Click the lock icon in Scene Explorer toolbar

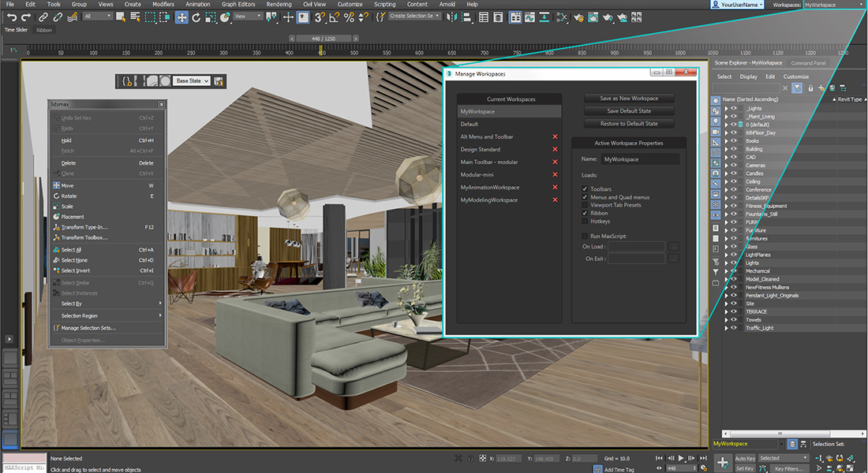(x=811, y=88)
